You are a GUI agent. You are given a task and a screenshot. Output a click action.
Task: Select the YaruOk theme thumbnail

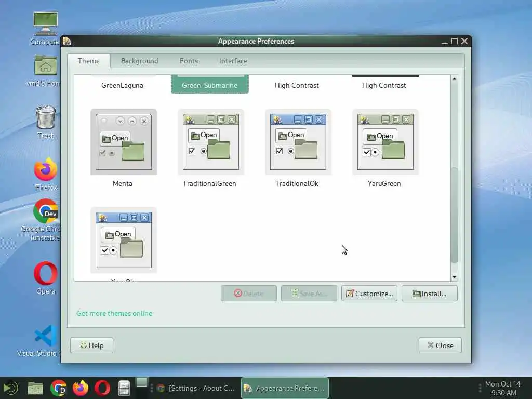click(124, 240)
